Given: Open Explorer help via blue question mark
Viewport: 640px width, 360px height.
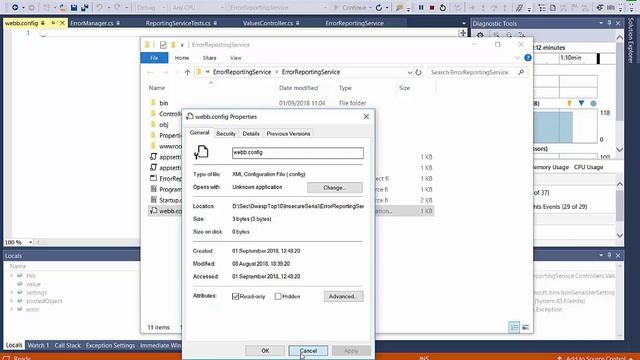Looking at the screenshot, I should point(528,58).
